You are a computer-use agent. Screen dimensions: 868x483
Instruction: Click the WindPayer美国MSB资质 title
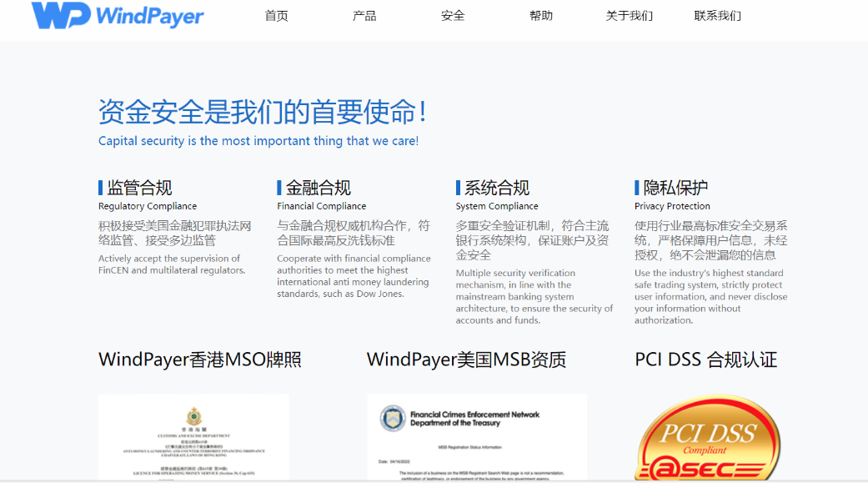point(466,360)
